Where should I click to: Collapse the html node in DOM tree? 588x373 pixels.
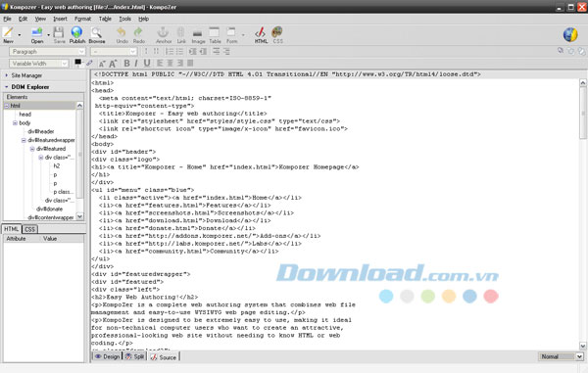(7, 106)
